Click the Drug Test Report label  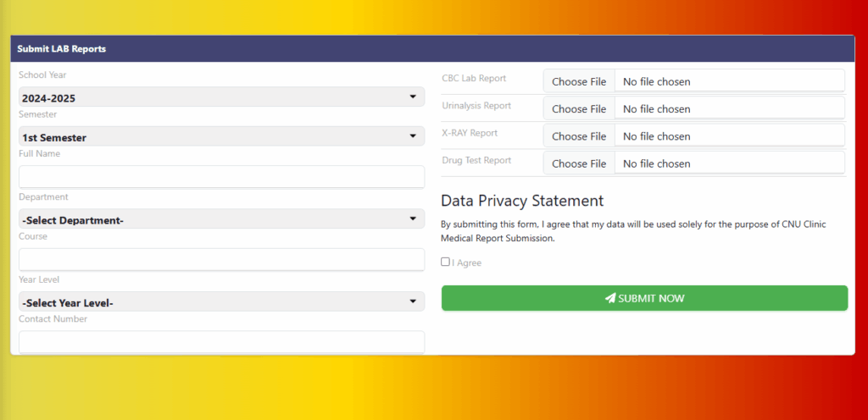pos(476,160)
